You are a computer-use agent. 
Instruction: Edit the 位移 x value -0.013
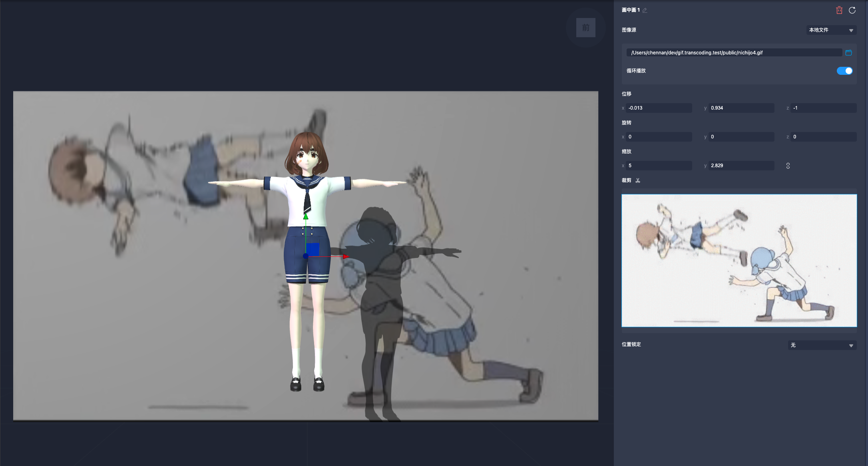(659, 108)
